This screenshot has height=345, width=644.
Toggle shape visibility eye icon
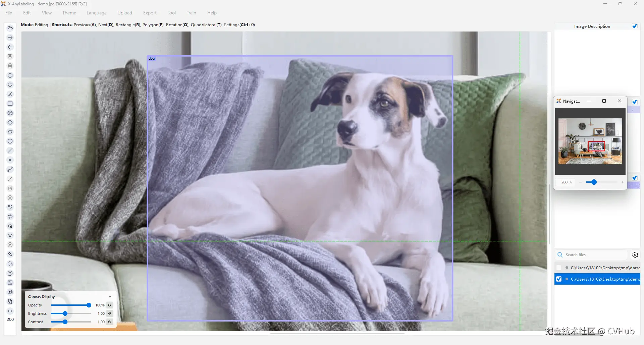click(x=10, y=235)
